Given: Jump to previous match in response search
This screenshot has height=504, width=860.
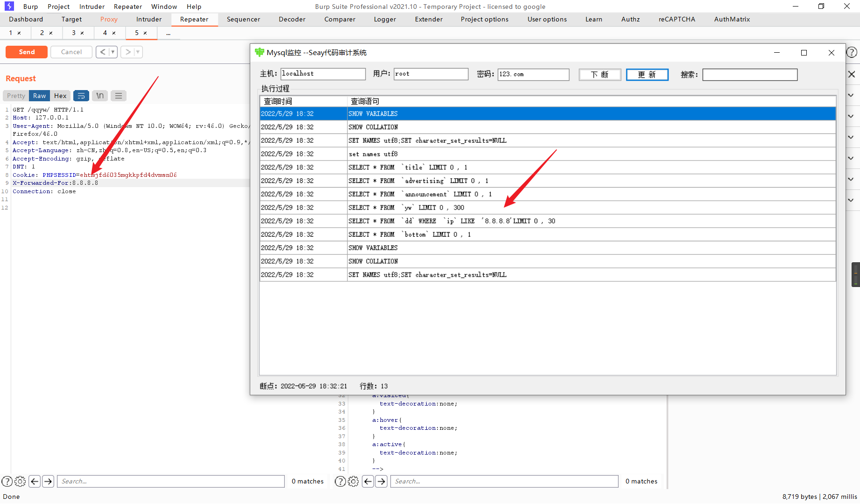Looking at the screenshot, I should pos(368,481).
